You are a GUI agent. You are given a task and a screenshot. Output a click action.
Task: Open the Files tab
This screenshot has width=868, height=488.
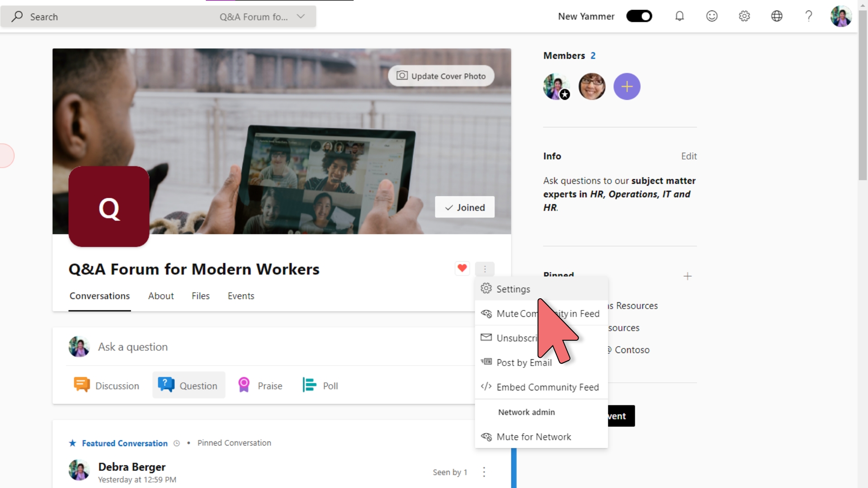click(x=200, y=296)
